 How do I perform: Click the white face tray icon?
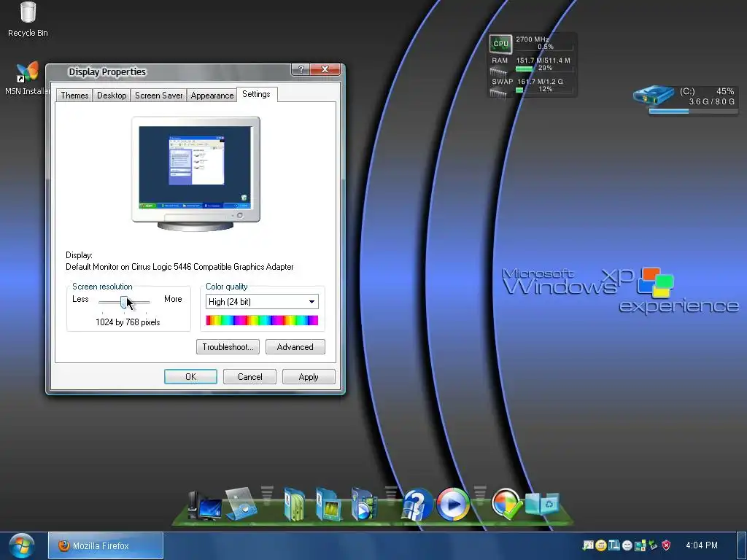(x=627, y=545)
